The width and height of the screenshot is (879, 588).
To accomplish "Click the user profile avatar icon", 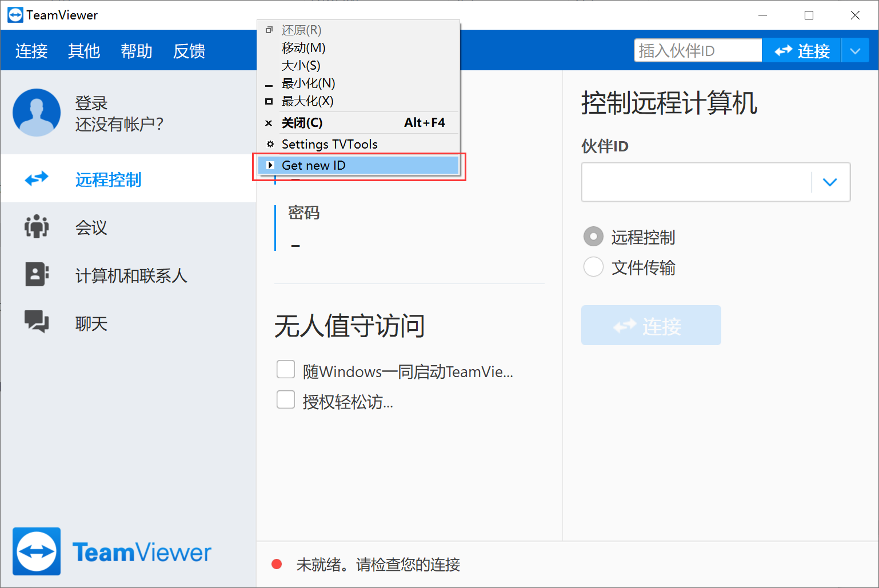I will (37, 113).
